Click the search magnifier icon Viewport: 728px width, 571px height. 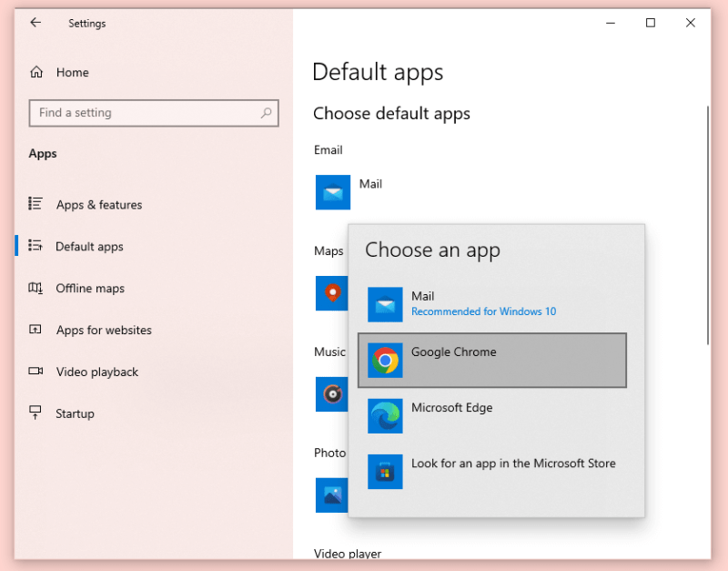(x=267, y=112)
